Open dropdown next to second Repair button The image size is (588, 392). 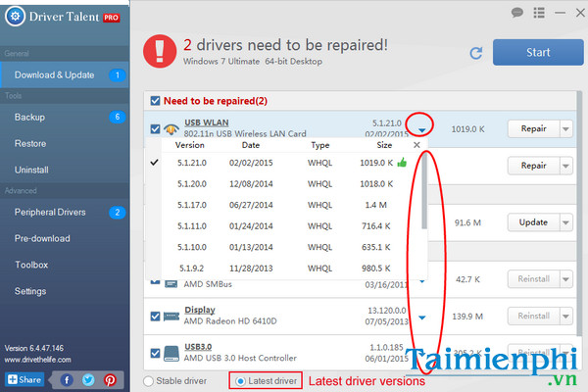click(x=565, y=166)
